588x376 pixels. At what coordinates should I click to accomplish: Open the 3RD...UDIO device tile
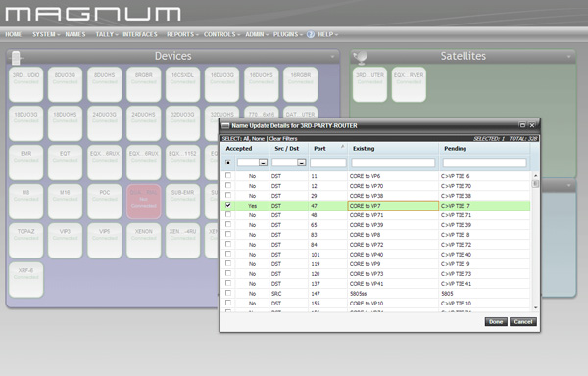coord(25,84)
